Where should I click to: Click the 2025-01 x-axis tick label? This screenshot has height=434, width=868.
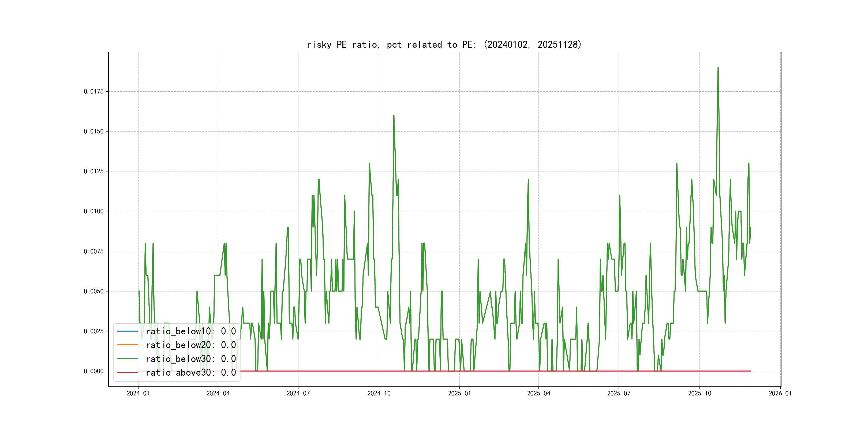tap(459, 393)
